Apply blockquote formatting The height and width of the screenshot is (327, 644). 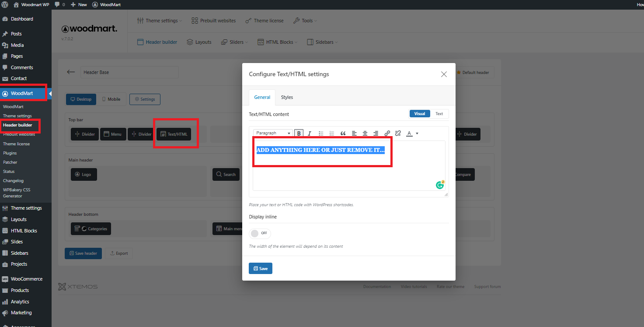[x=343, y=134]
